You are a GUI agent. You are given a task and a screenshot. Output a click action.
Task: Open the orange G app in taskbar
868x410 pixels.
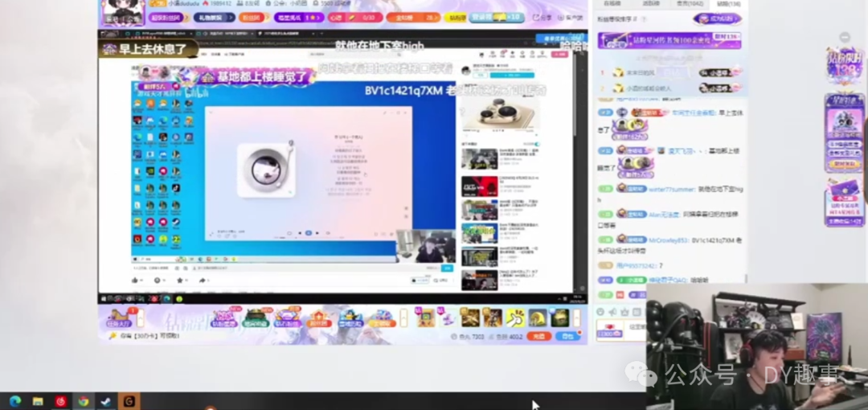[x=129, y=400]
